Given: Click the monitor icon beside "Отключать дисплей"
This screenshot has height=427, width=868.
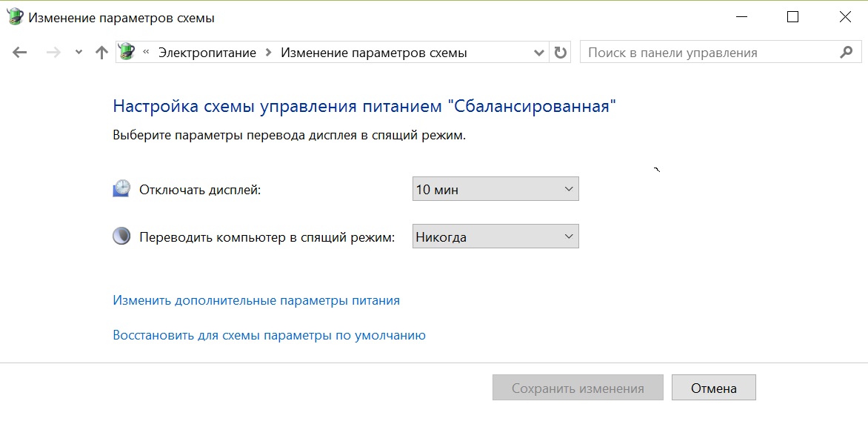Looking at the screenshot, I should [x=121, y=189].
